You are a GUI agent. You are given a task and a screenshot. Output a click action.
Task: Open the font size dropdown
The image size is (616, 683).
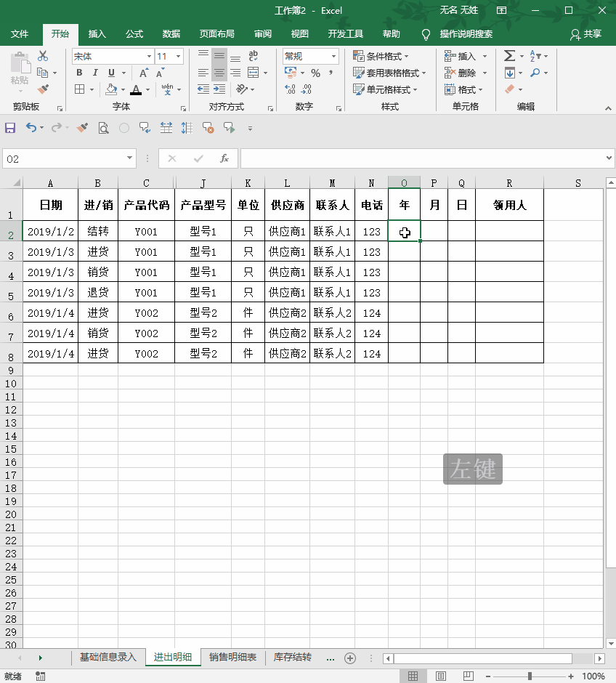tap(178, 56)
